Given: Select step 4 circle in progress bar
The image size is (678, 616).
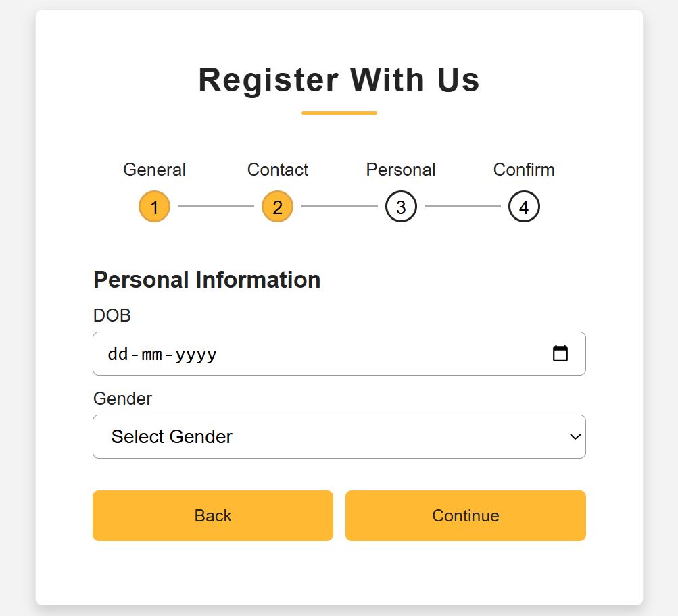Looking at the screenshot, I should 524,207.
